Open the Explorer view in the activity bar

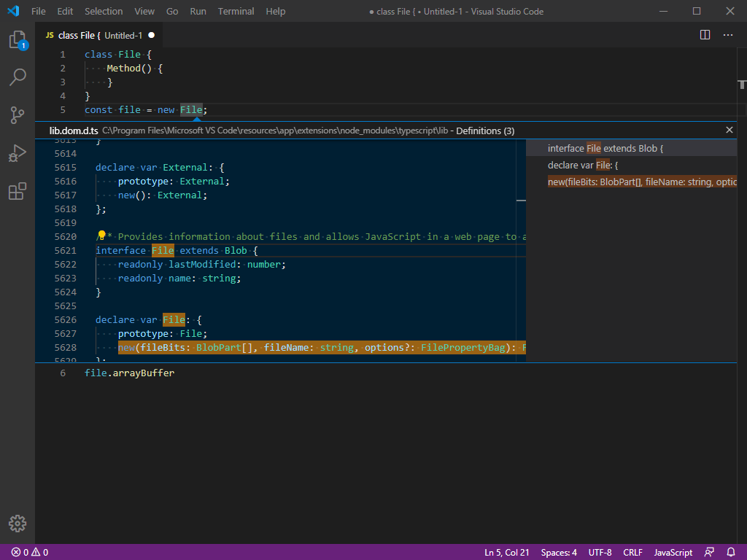[x=18, y=40]
